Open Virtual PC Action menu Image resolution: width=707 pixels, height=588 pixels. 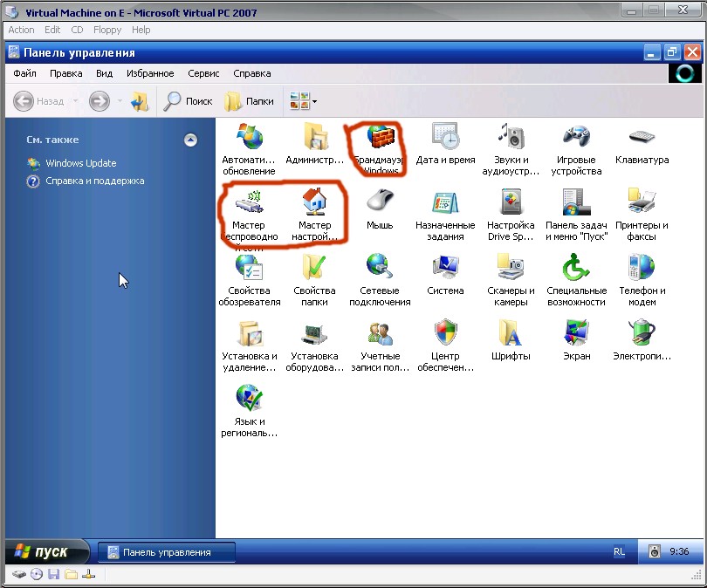21,30
